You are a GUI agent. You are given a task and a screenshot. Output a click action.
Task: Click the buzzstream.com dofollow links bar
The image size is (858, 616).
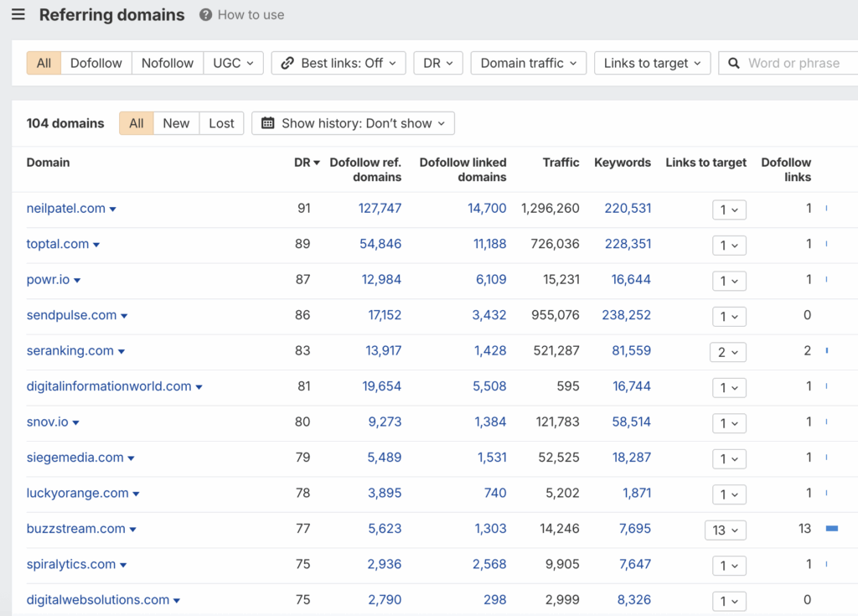click(x=832, y=528)
